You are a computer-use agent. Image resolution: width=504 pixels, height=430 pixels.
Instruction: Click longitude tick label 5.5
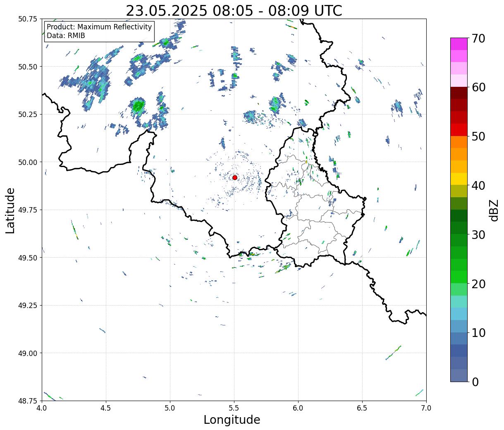point(234,408)
